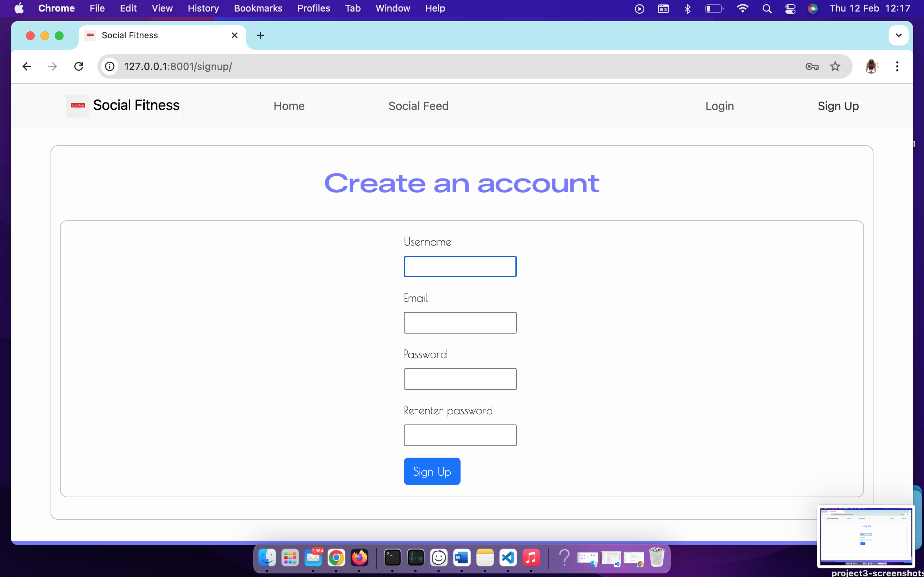Open the History menu
Image resolution: width=924 pixels, height=577 pixels.
(x=202, y=8)
